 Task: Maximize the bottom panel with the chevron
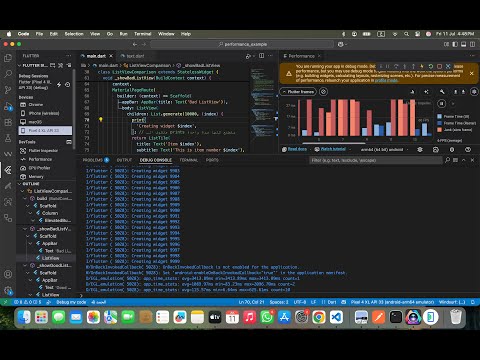(464, 160)
